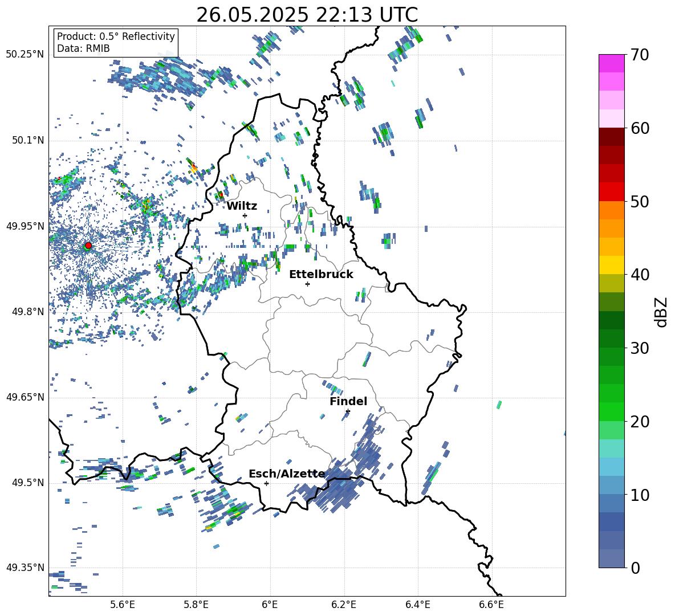
Task: Click the orange colorbar segment below 50
Action: point(612,210)
